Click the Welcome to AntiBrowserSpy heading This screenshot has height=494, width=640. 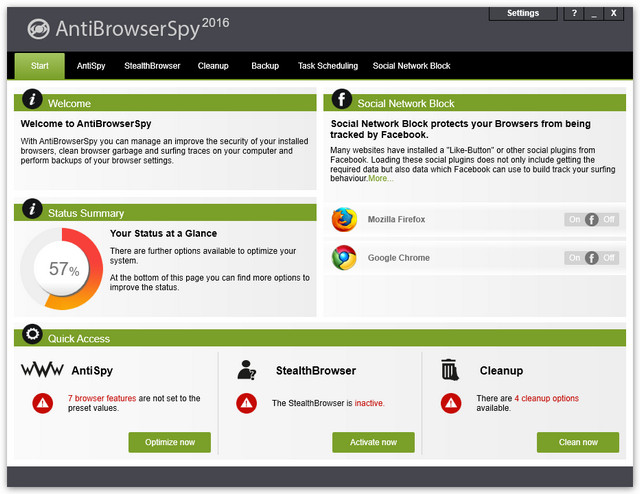[86, 124]
